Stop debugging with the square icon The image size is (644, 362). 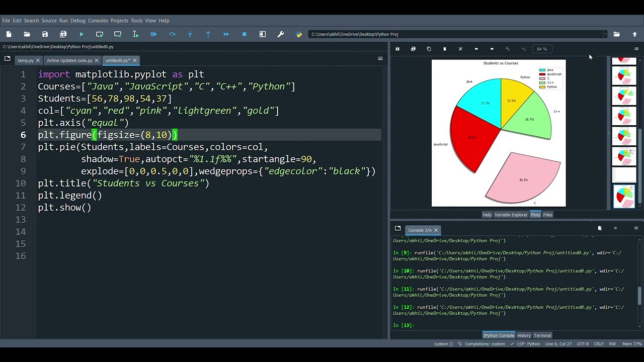click(244, 34)
